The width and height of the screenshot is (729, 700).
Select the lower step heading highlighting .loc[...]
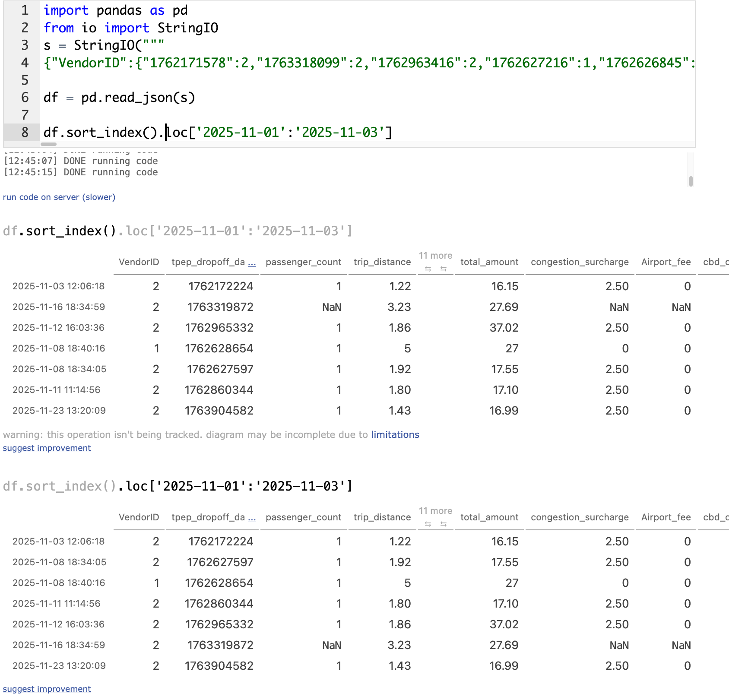177,486
